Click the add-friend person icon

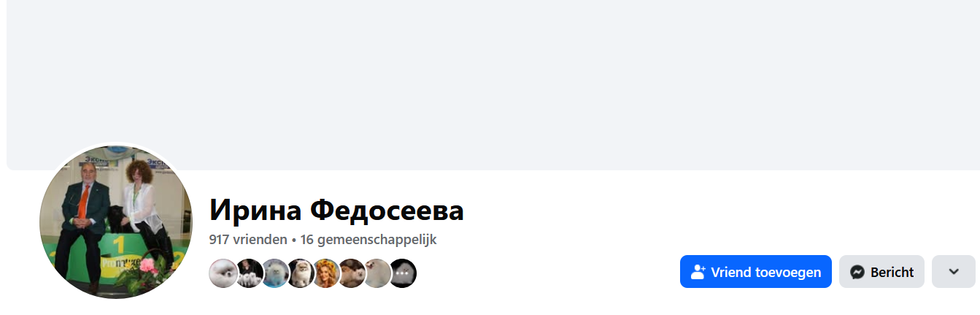698,272
